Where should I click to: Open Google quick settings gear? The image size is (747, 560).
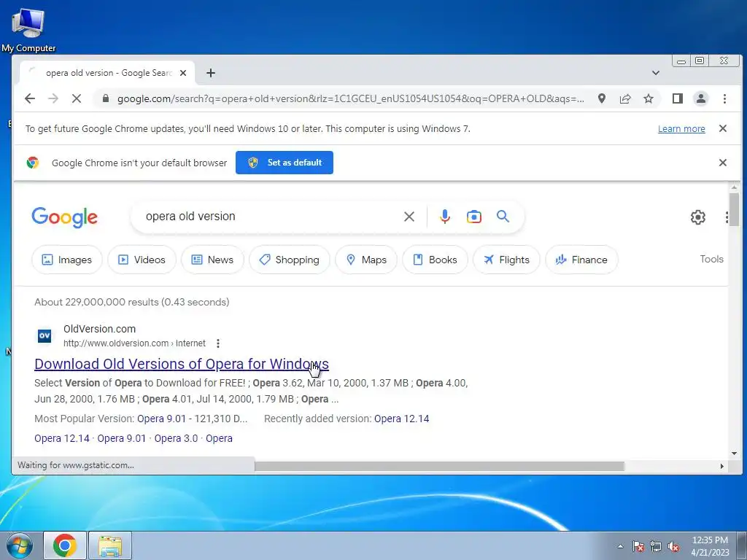[x=698, y=217]
